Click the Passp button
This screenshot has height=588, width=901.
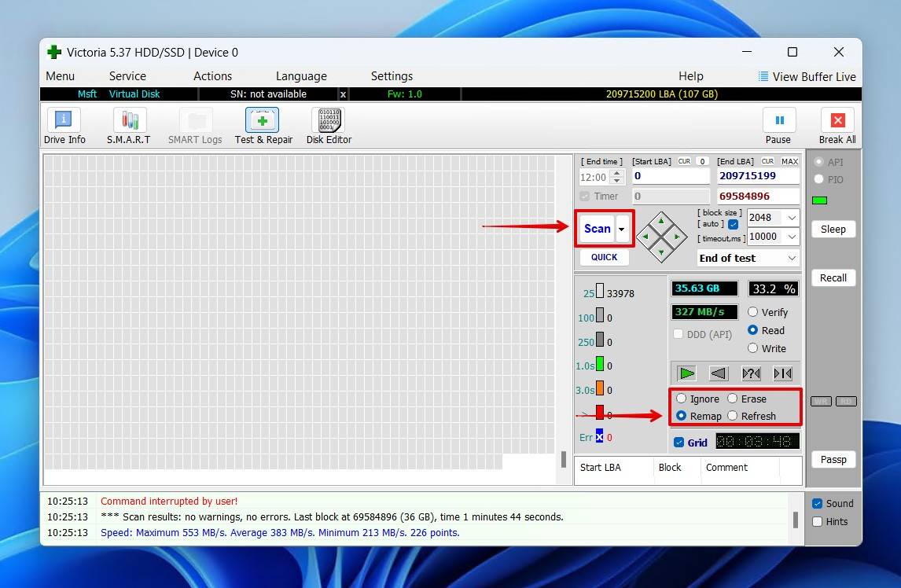[833, 459]
